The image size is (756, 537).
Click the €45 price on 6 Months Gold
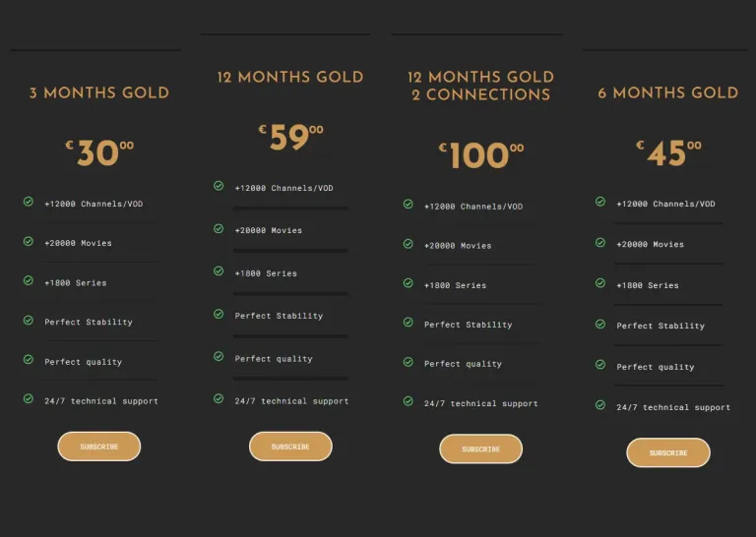668,153
